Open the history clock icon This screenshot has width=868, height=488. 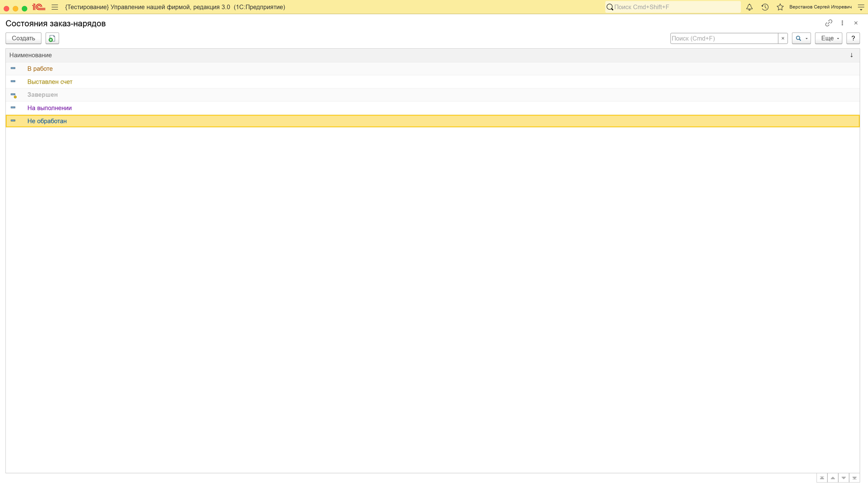coord(765,7)
